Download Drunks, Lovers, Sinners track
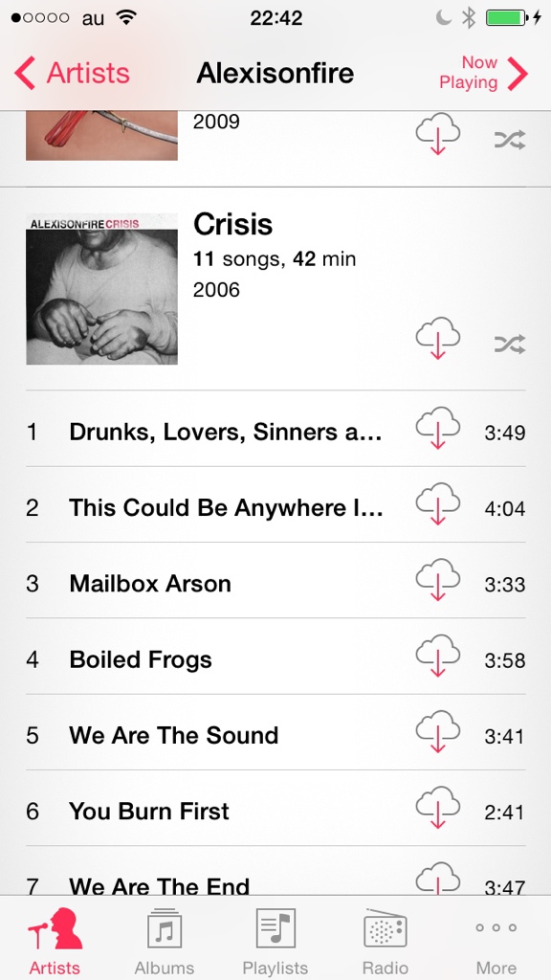 [438, 427]
